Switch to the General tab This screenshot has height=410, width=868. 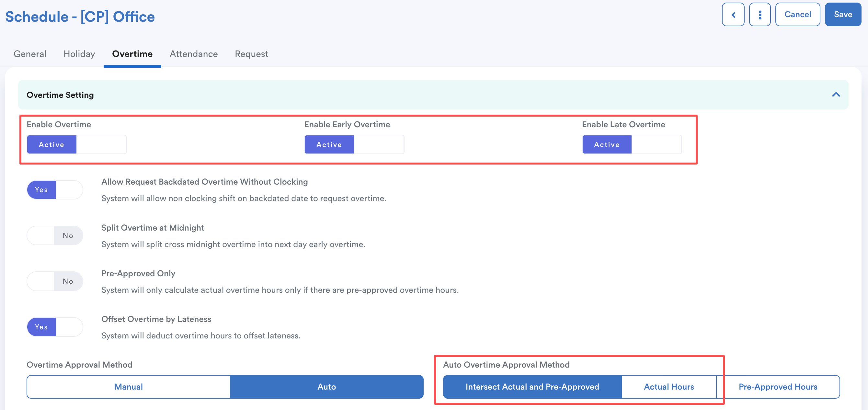[x=30, y=54]
